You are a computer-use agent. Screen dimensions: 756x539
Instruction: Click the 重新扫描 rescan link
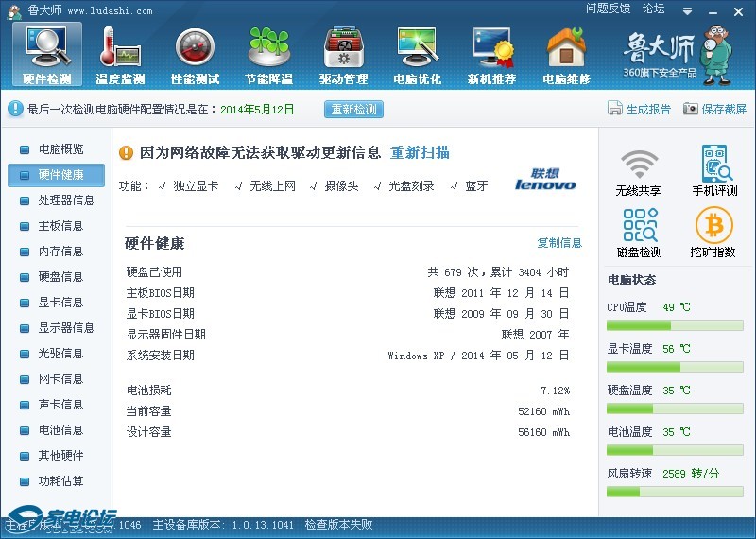pos(420,153)
